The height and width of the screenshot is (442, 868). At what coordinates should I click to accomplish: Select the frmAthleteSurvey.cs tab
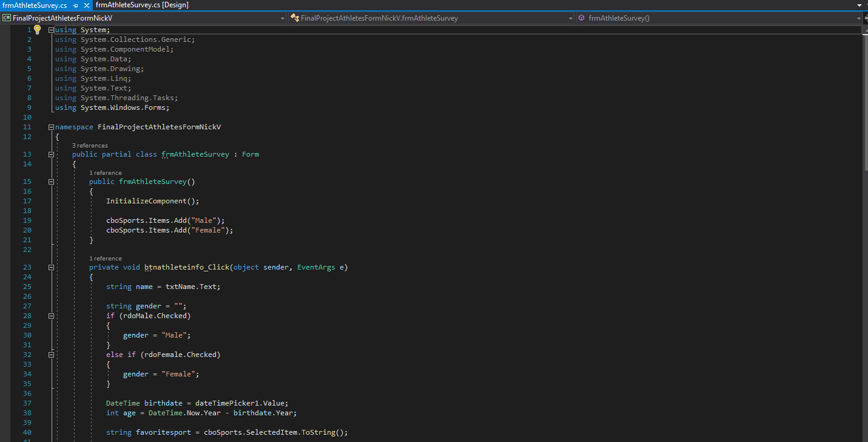point(35,5)
